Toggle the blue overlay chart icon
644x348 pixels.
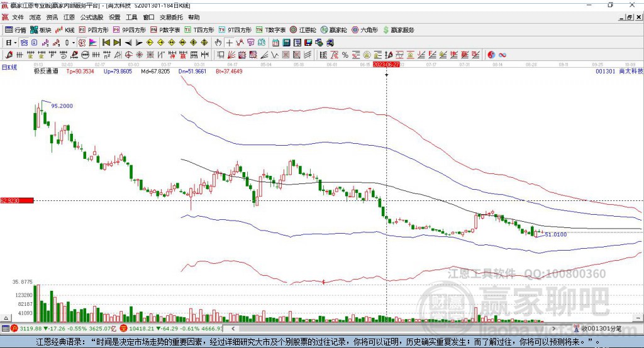pos(25,43)
